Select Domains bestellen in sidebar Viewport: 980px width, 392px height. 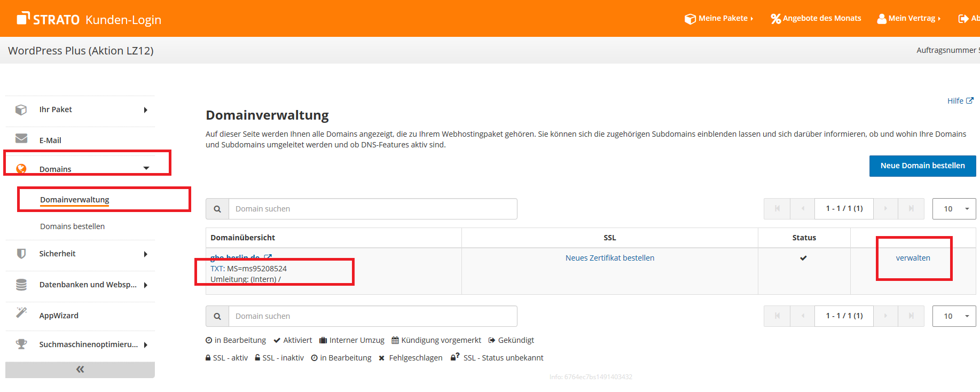(x=72, y=226)
